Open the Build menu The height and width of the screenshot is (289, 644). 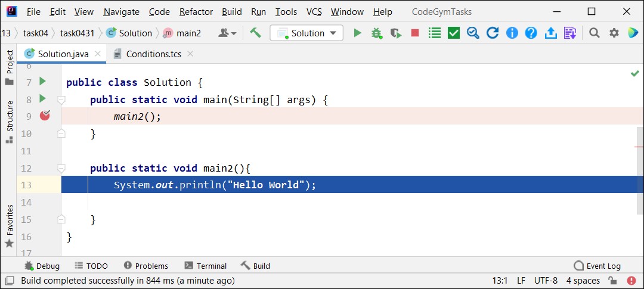coord(231,12)
